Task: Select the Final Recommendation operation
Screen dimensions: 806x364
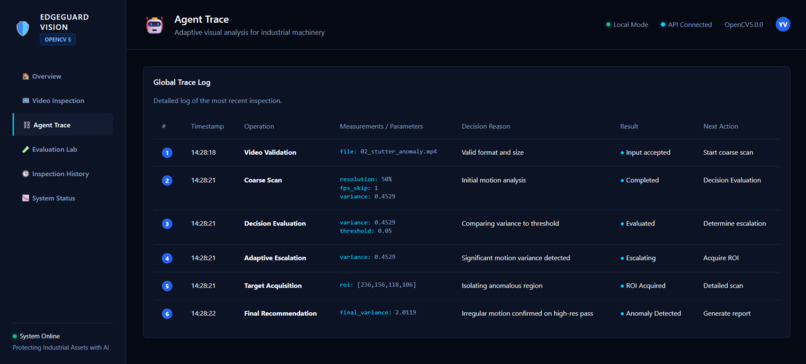Action: (280, 314)
